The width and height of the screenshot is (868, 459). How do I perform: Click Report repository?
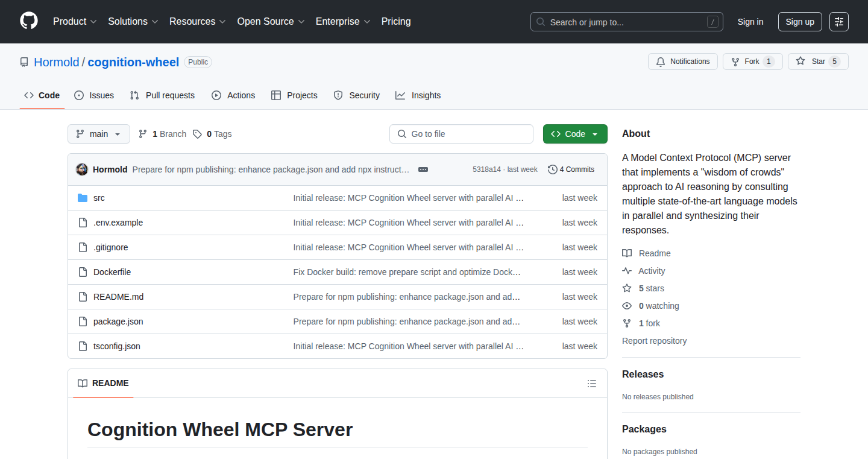654,341
